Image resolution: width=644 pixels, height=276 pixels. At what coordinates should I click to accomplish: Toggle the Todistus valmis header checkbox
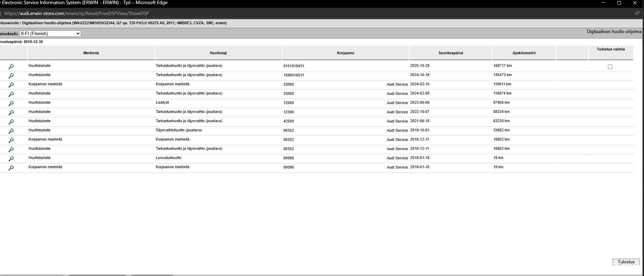click(611, 55)
